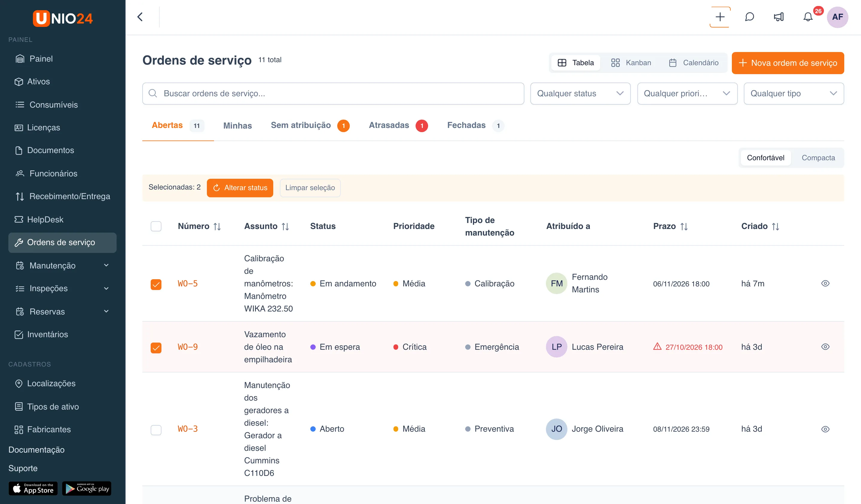The height and width of the screenshot is (504, 861).
Task: Open the Qualquer status dropdown
Action: tap(580, 93)
